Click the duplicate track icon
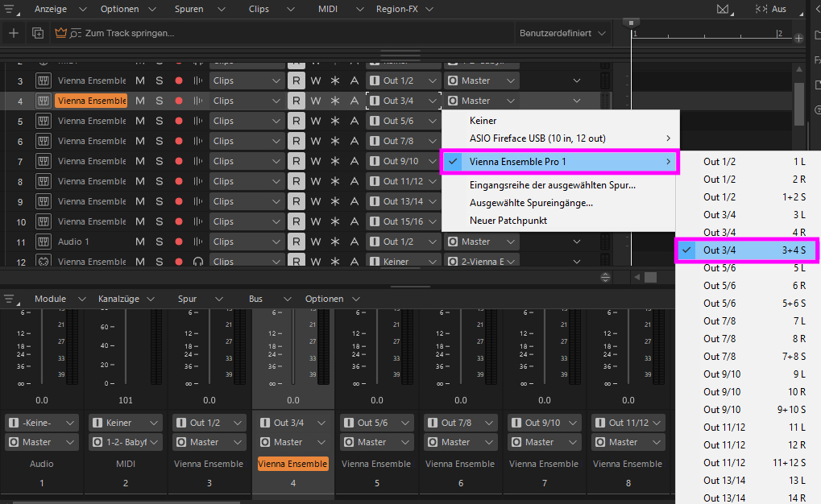821x504 pixels. point(38,33)
